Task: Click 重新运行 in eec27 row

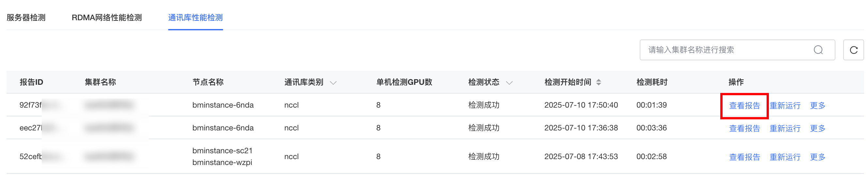Action: pyautogui.click(x=785, y=128)
